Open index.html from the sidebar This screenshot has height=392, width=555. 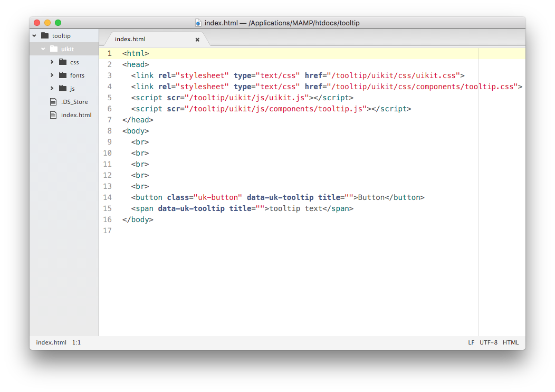(x=76, y=115)
